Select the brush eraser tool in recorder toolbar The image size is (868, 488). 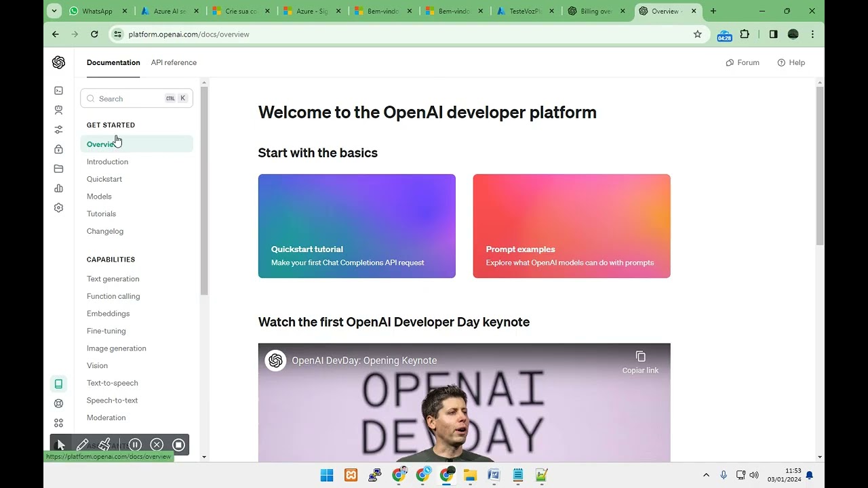pos(104,445)
